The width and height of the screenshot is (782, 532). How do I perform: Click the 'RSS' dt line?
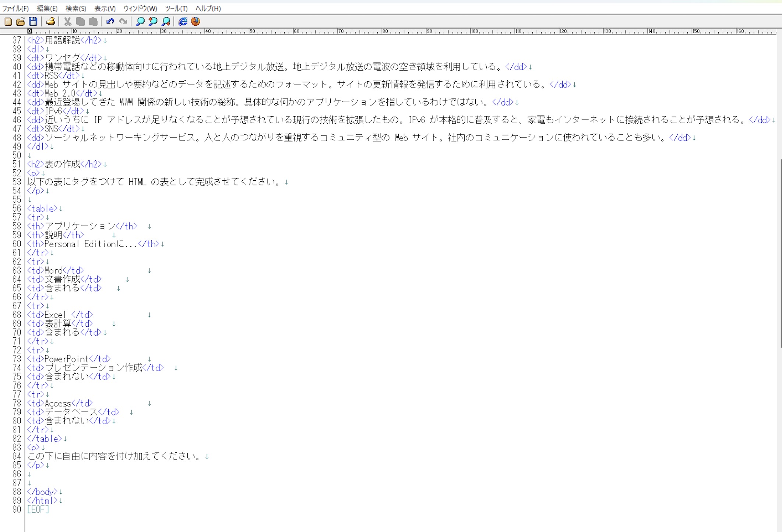click(x=56, y=76)
